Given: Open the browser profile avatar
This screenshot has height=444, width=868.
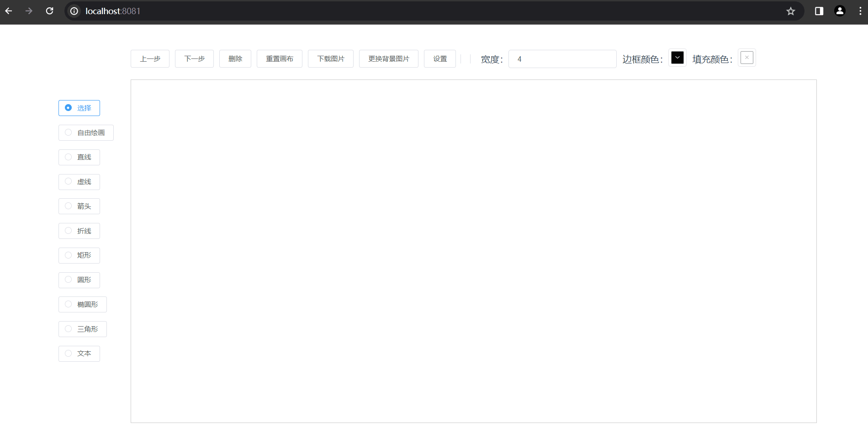Looking at the screenshot, I should [x=840, y=11].
